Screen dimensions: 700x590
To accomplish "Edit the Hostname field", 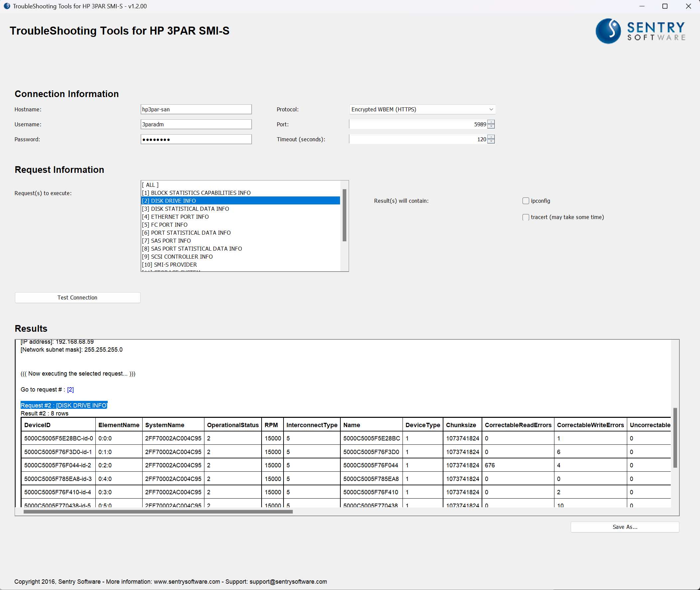I will (x=196, y=109).
